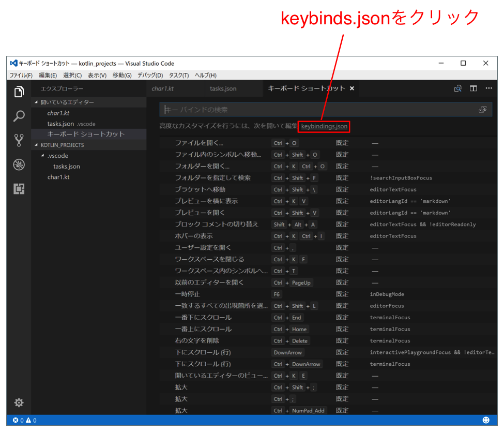Click the record keys icon in search box

pos(482,110)
